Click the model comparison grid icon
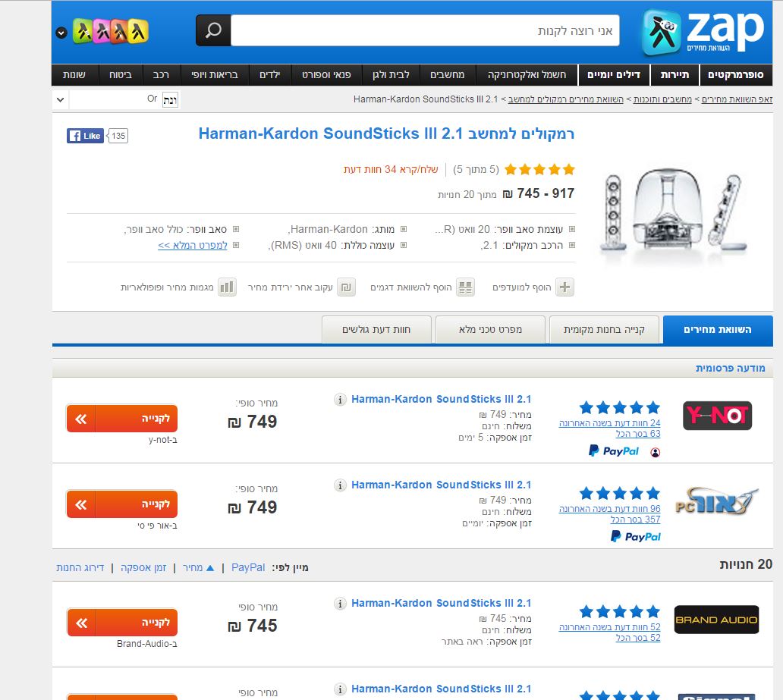 pos(465,287)
